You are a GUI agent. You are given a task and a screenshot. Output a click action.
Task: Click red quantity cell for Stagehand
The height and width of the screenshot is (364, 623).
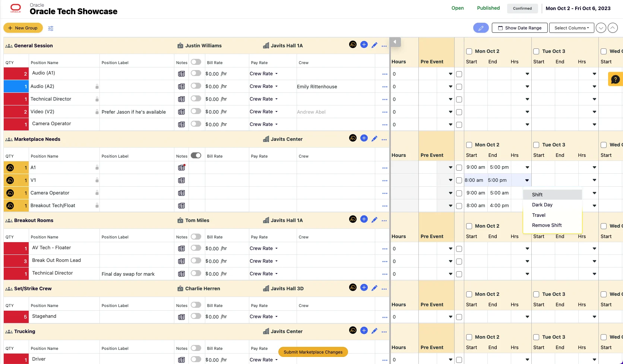pos(16,317)
